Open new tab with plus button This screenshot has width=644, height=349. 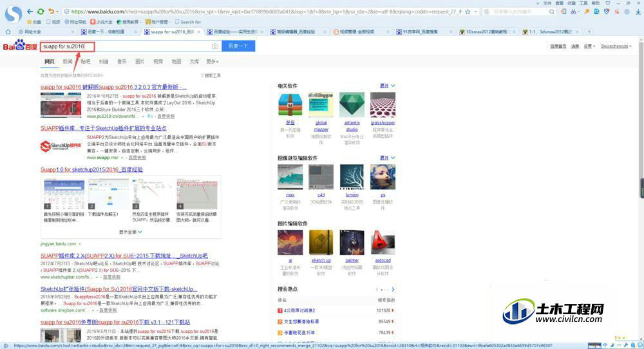click(x=589, y=32)
